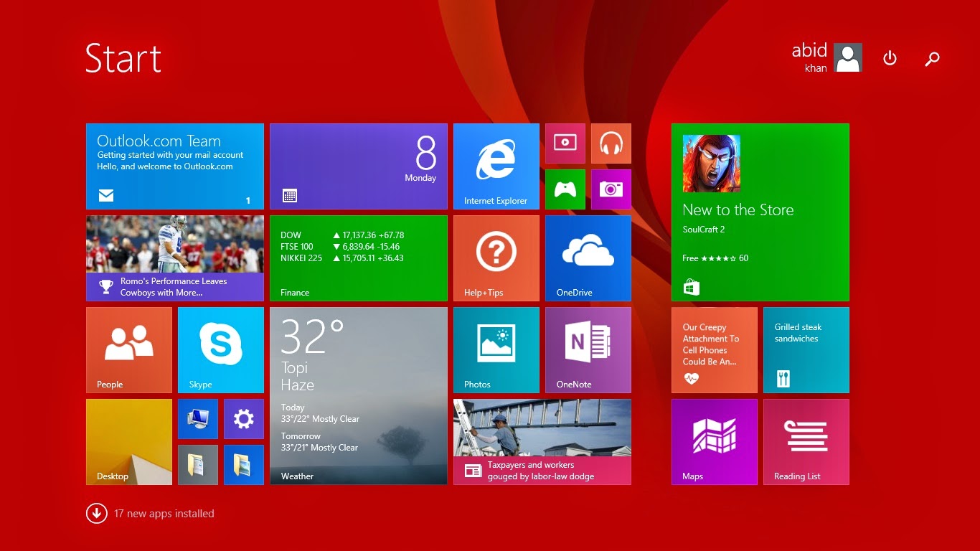Open the Camera tile
The width and height of the screenshot is (980, 551).
click(611, 189)
